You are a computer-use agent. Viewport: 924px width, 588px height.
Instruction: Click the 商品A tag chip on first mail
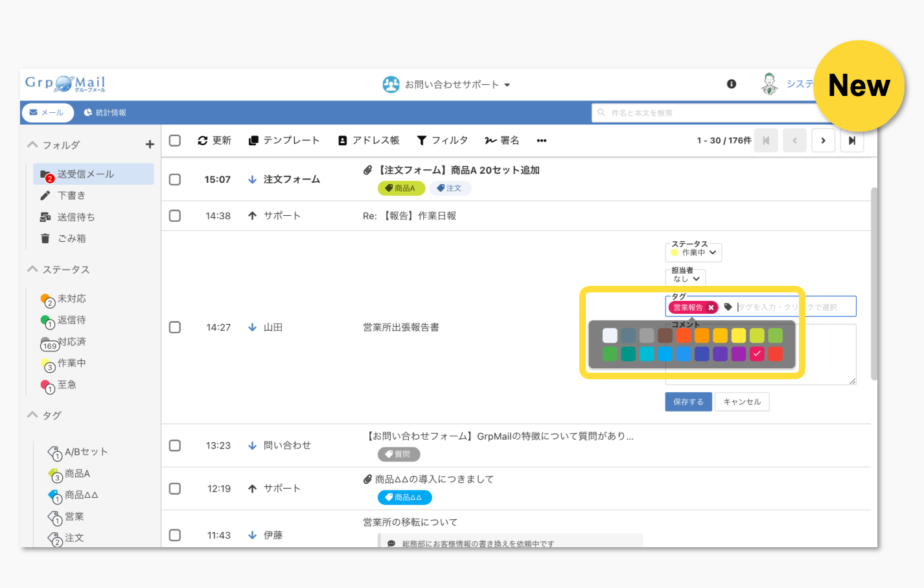(x=401, y=188)
